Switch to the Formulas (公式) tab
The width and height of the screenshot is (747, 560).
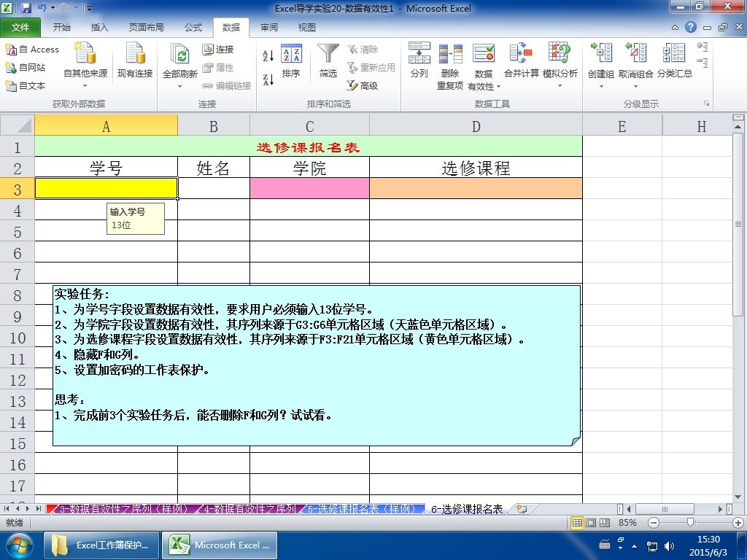pos(193,28)
